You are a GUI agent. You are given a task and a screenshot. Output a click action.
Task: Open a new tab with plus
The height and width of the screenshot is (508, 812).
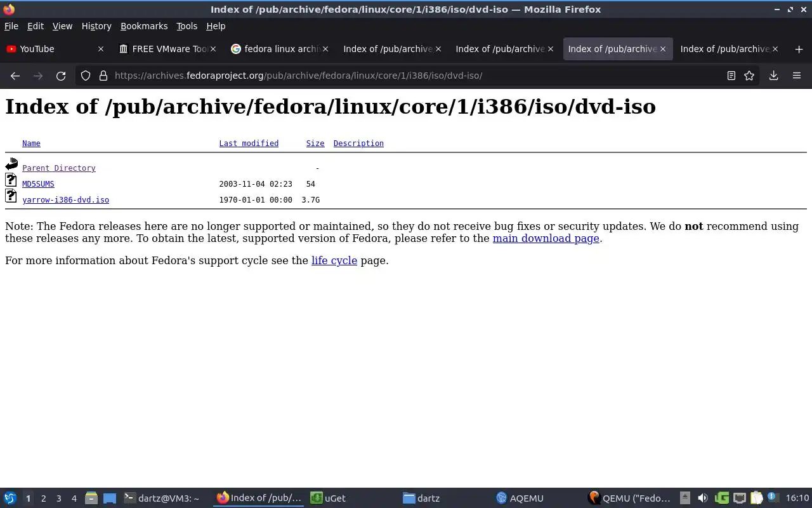pyautogui.click(x=799, y=49)
